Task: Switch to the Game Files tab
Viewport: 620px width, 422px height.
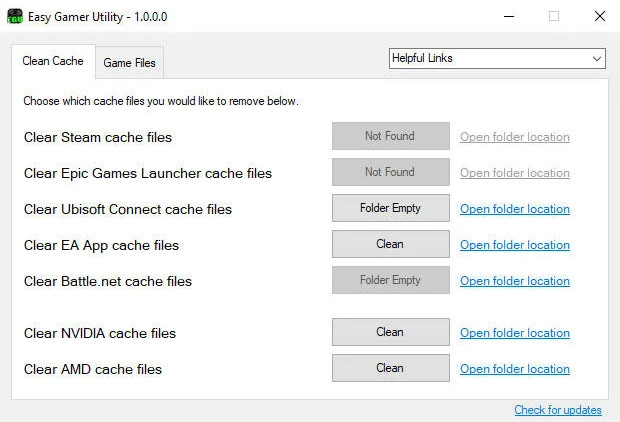Action: click(129, 62)
